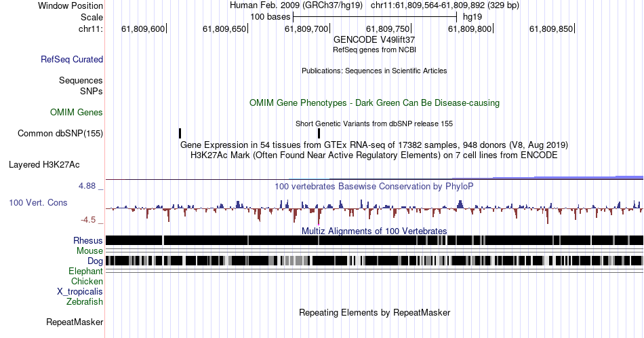Click the 100 Vert. Cons label
Image resolution: width=644 pixels, height=338 pixels.
[x=38, y=202]
